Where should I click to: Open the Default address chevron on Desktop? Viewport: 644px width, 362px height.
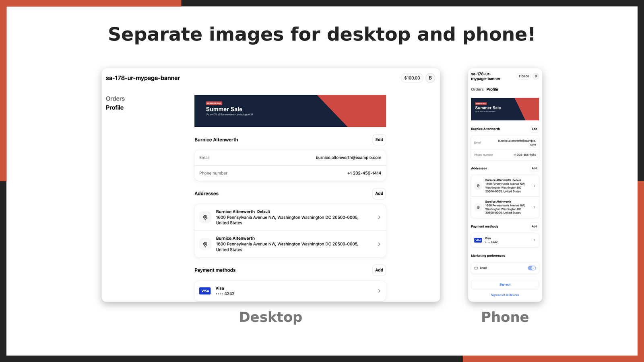[x=379, y=217]
